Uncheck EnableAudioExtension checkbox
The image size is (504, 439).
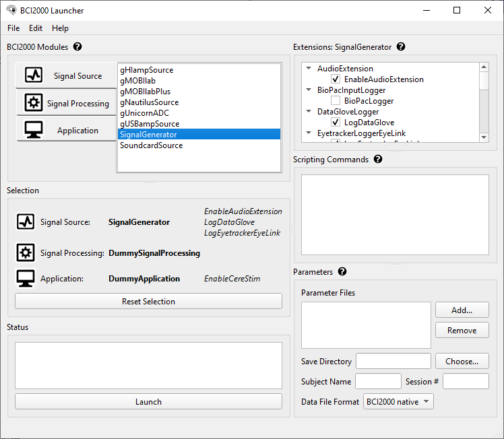coord(336,79)
